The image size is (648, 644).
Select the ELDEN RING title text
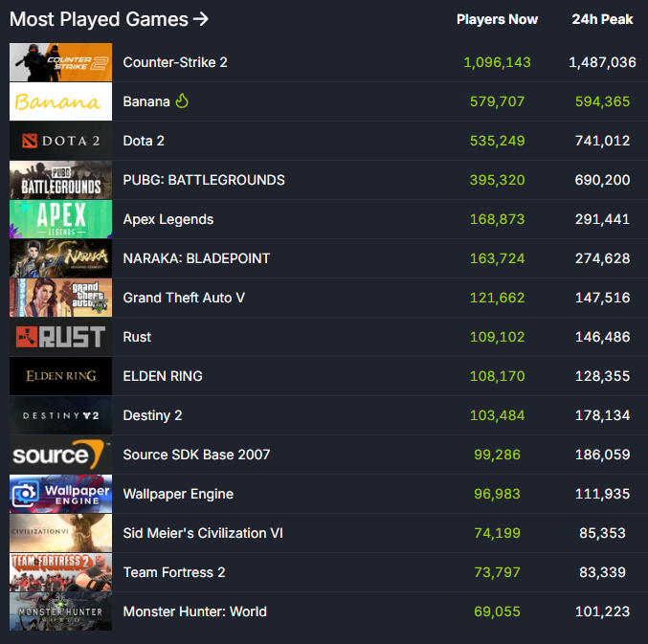pos(163,376)
